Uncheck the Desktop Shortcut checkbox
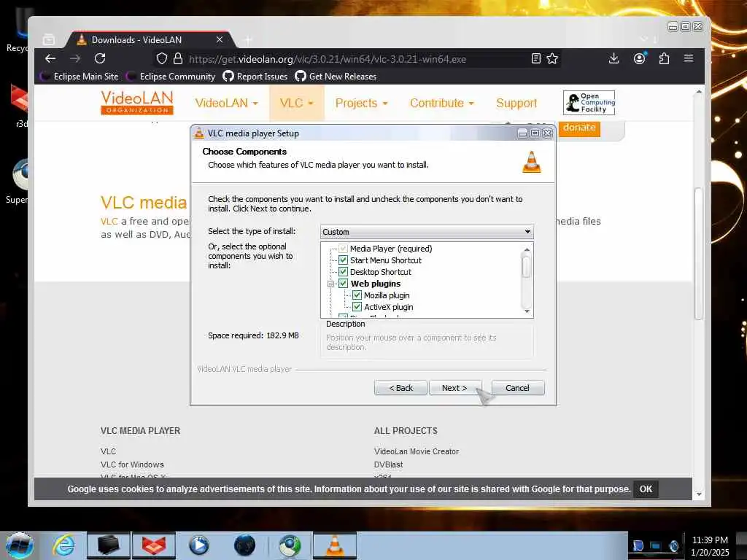The image size is (747, 560). coord(343,272)
